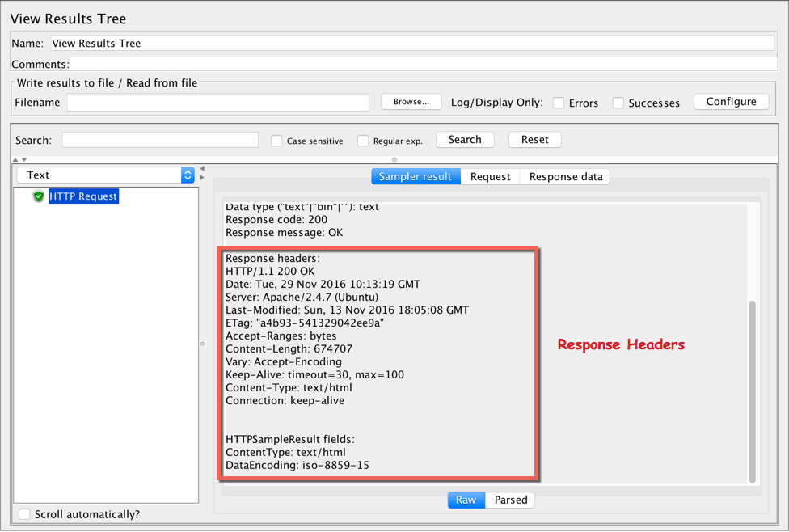Select the Sampler result tab
Screen dimensions: 789x532
tap(416, 175)
